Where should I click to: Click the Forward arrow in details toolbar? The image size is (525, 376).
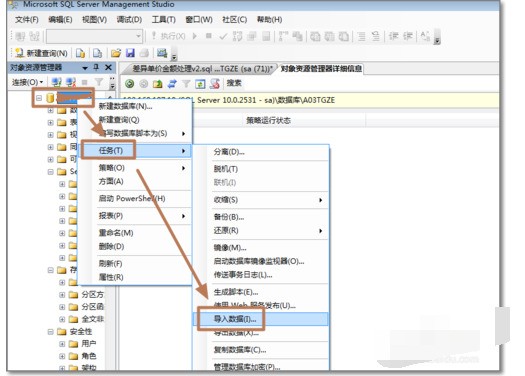[x=144, y=84]
